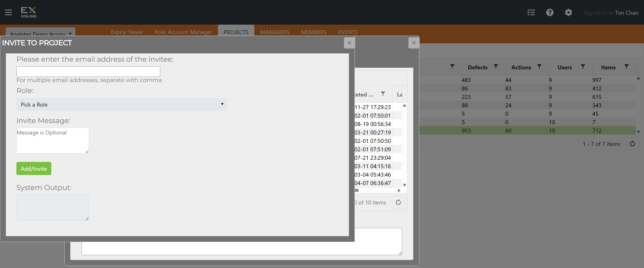Click scroll-down arrow of projects table

coord(638,132)
